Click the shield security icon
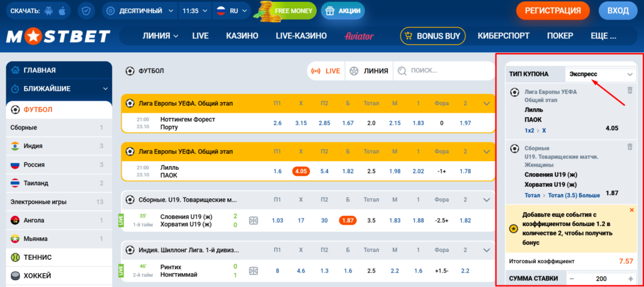The image size is (644, 287). pos(86,11)
